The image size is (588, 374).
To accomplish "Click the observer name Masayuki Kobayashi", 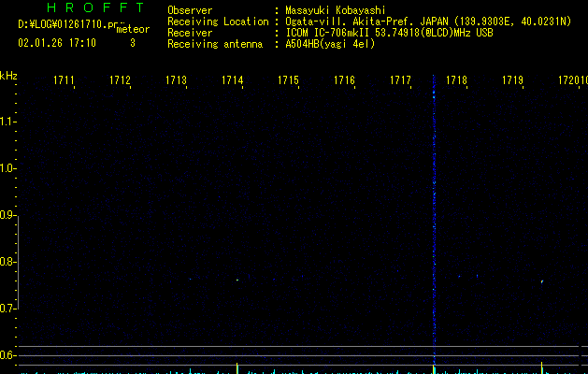I will pyautogui.click(x=336, y=10).
